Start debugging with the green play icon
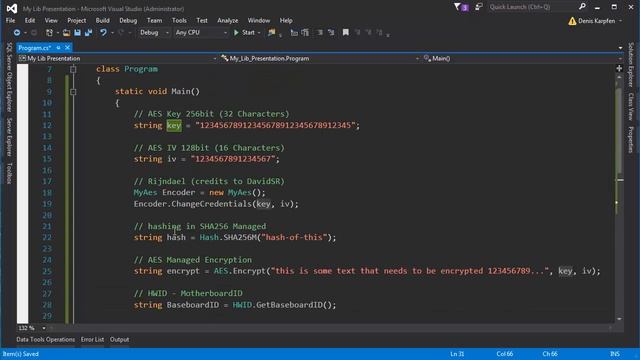Viewport: 640px width, 360px height. coord(236,32)
